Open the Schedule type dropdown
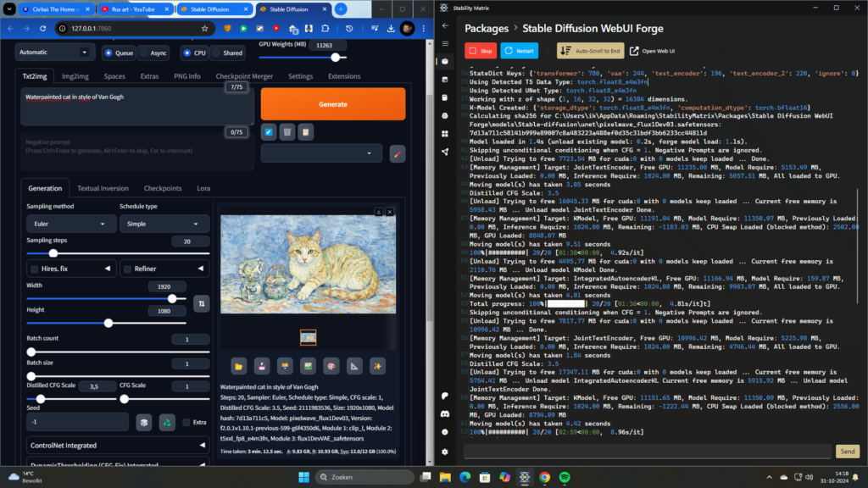The height and width of the screenshot is (488, 868). point(164,224)
